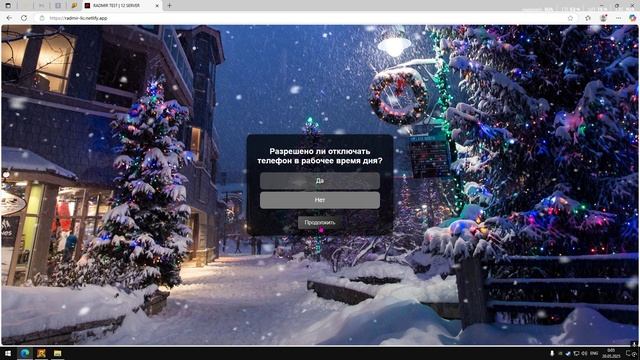This screenshot has width=640, height=360.
Task: Open the Copilot sidebar icon
Action: (632, 18)
